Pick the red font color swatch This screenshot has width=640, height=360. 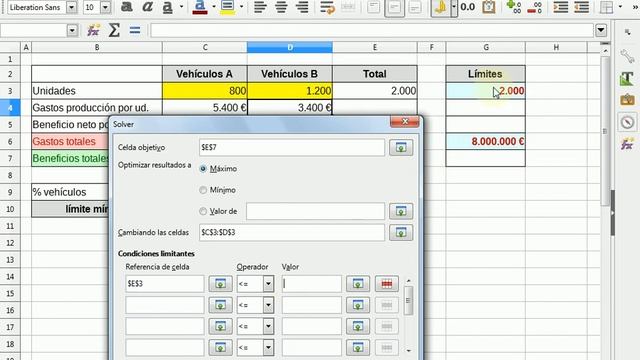click(x=200, y=7)
